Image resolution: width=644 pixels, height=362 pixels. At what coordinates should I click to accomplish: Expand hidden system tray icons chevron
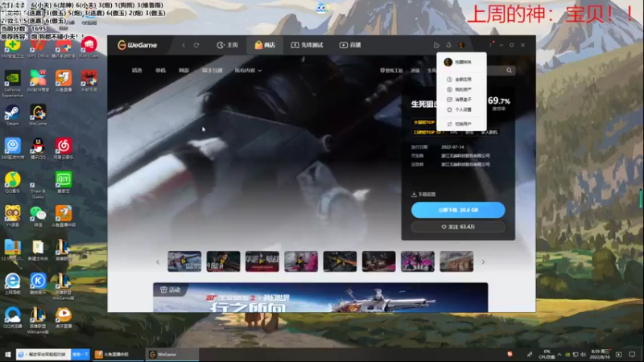(559, 354)
